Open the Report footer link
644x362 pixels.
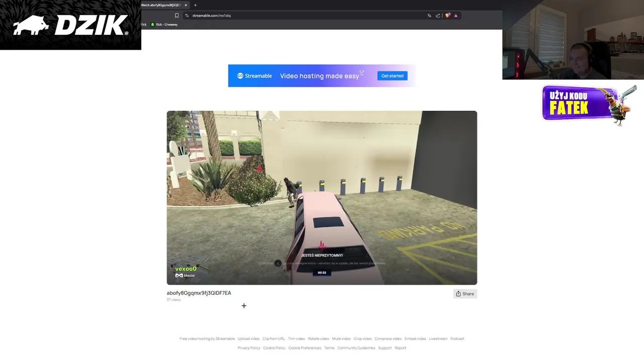400,348
